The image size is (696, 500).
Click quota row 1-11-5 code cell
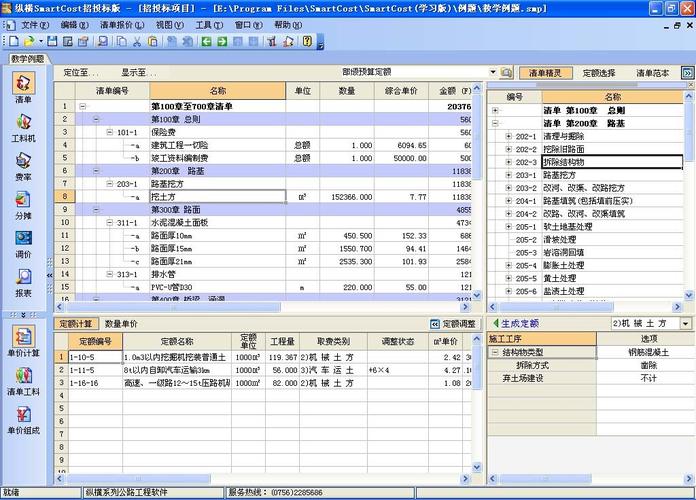click(x=95, y=370)
